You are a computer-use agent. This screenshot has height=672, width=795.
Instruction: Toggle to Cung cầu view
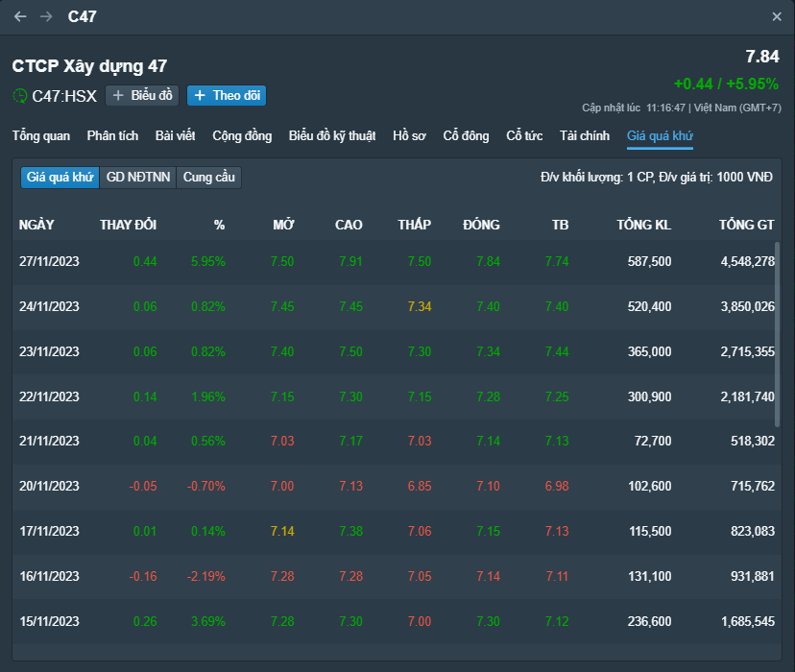click(209, 177)
